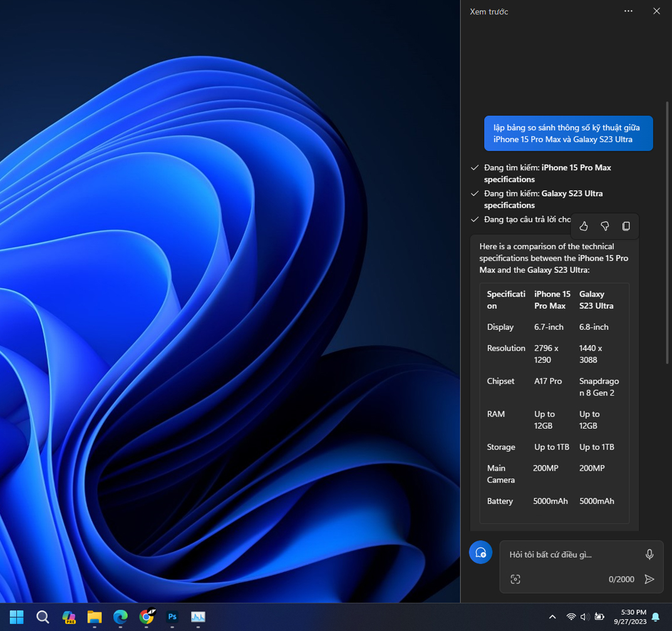Open the volume control
The image size is (672, 631).
[584, 617]
